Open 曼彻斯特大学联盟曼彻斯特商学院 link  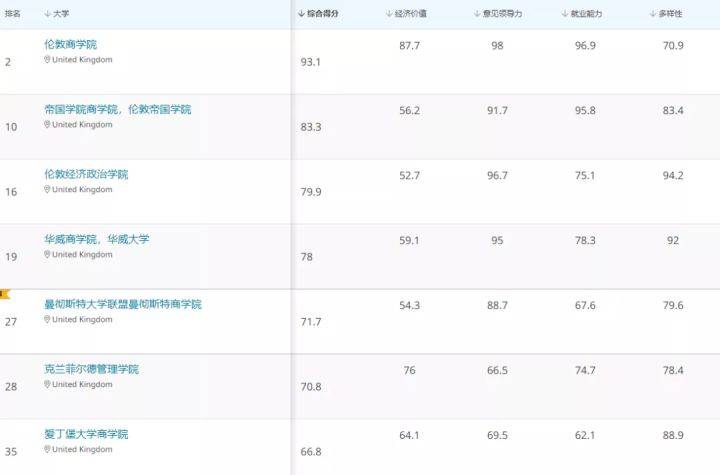click(123, 304)
